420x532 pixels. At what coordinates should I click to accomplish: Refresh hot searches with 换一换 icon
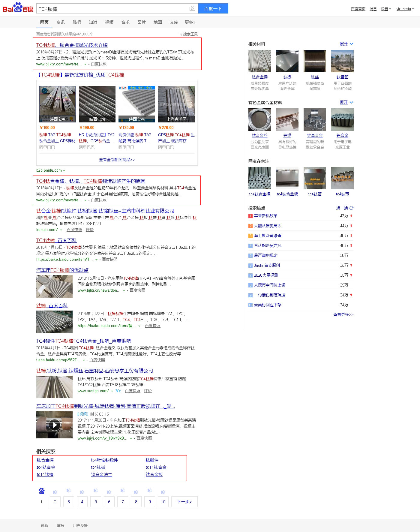click(x=351, y=208)
